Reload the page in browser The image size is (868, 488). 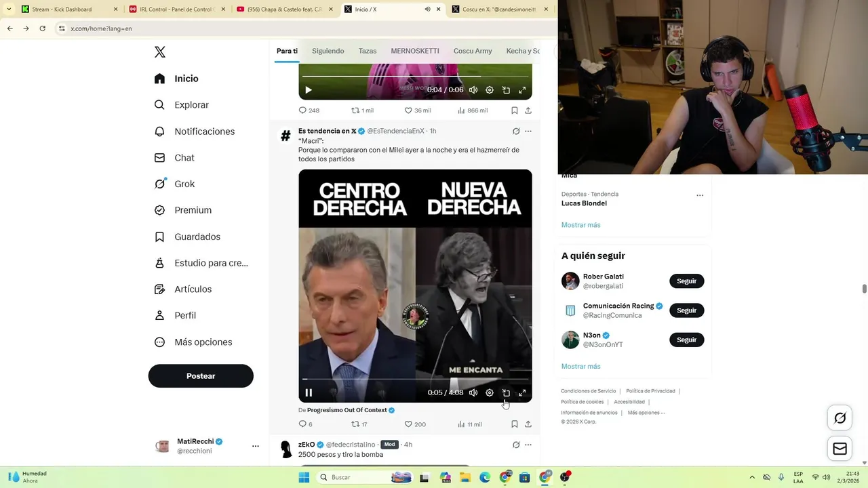pyautogui.click(x=42, y=28)
